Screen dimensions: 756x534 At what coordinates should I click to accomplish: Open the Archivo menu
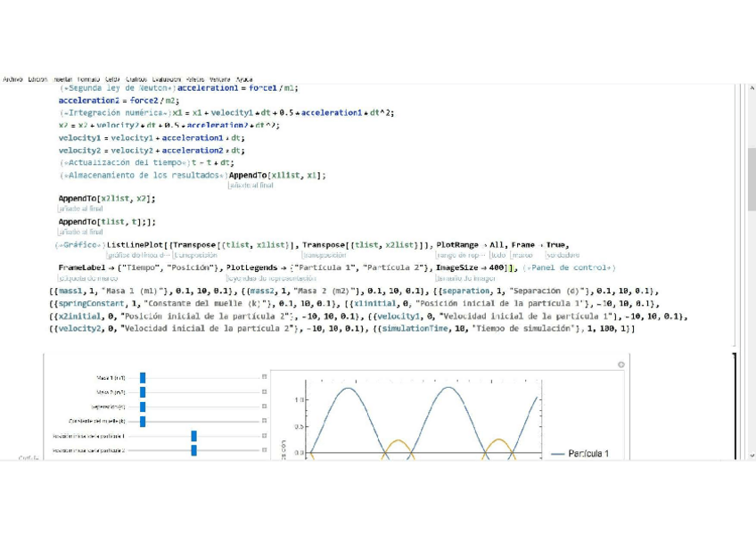tap(12, 79)
